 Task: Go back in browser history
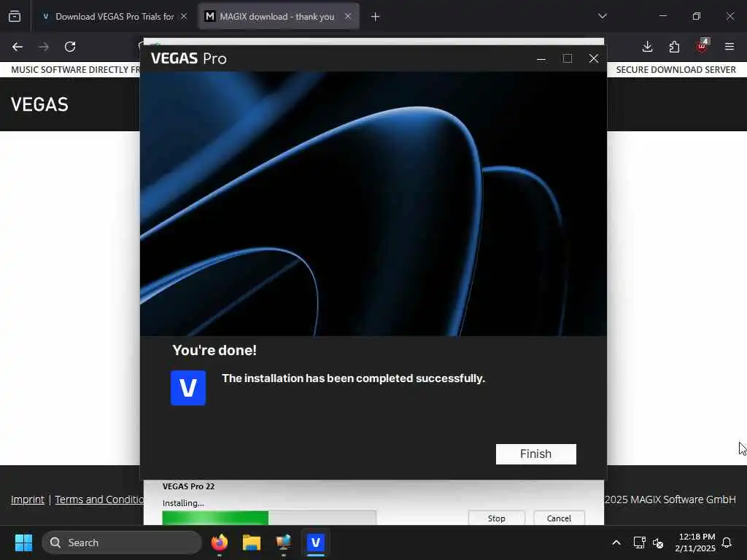[x=18, y=47]
